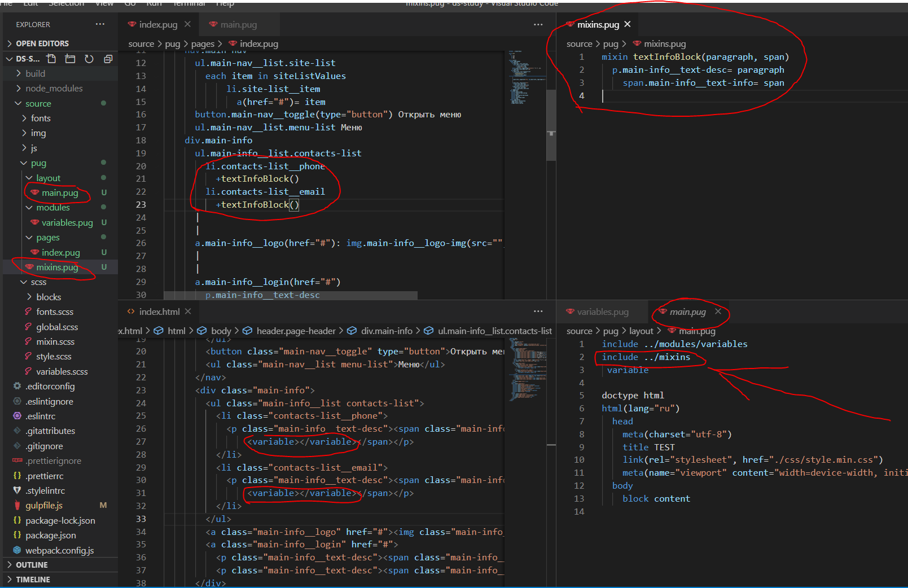Viewport: 908px width, 588px height.
Task: Select the index.html editor tab
Action: pos(159,311)
